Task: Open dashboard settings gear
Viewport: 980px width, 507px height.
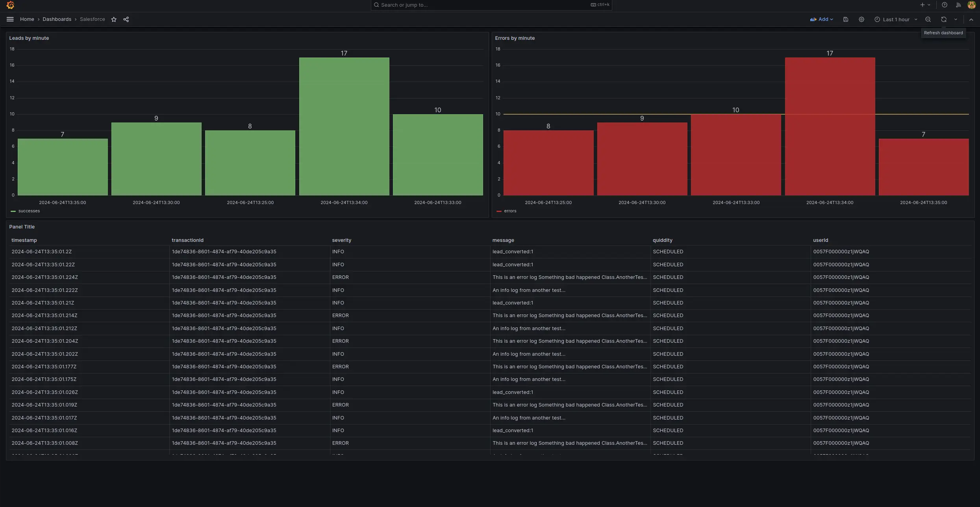Action: pos(861,19)
